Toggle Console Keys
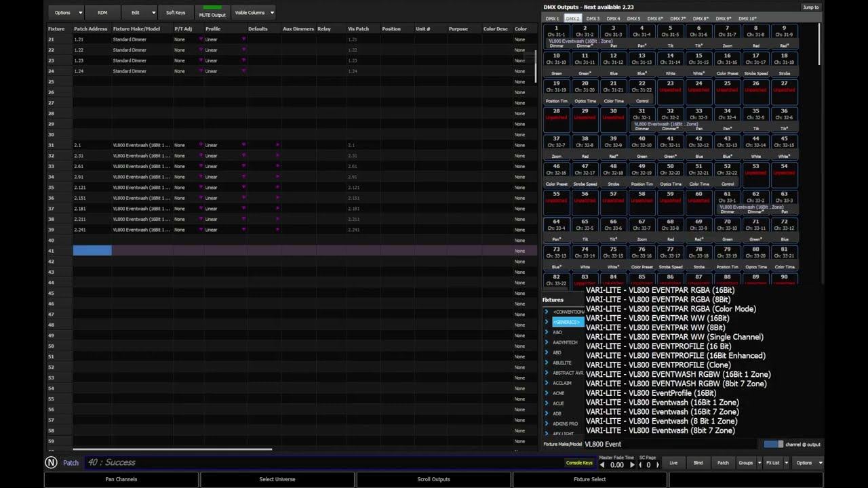The height and width of the screenshot is (488, 868). click(579, 463)
